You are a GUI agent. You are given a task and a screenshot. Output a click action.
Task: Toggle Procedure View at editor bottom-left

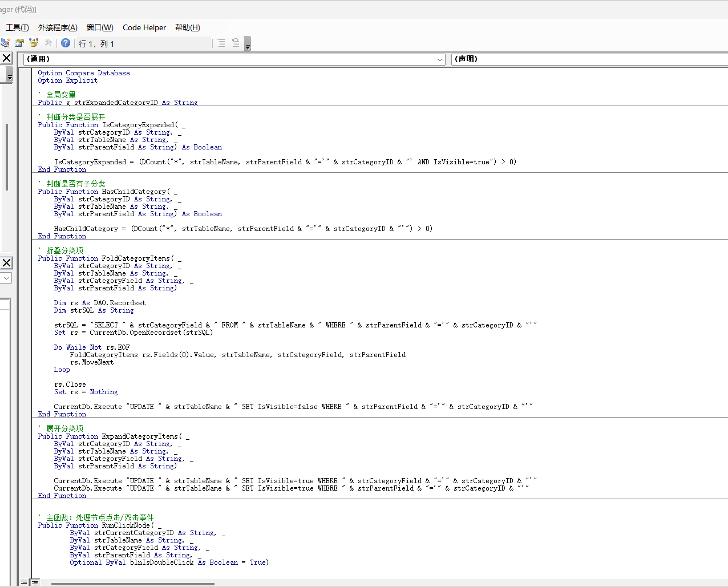tap(24, 582)
